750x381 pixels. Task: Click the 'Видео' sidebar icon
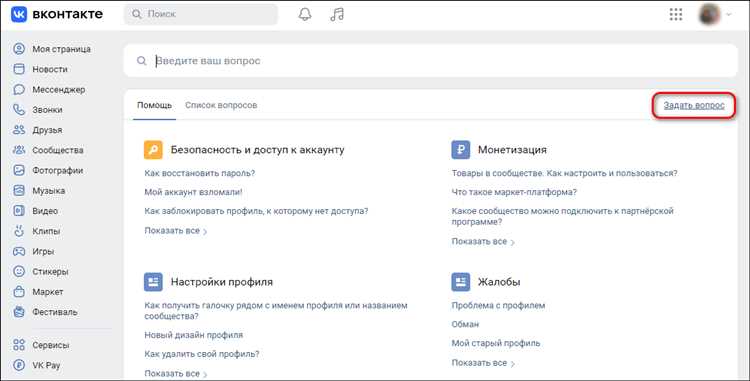pos(19,210)
